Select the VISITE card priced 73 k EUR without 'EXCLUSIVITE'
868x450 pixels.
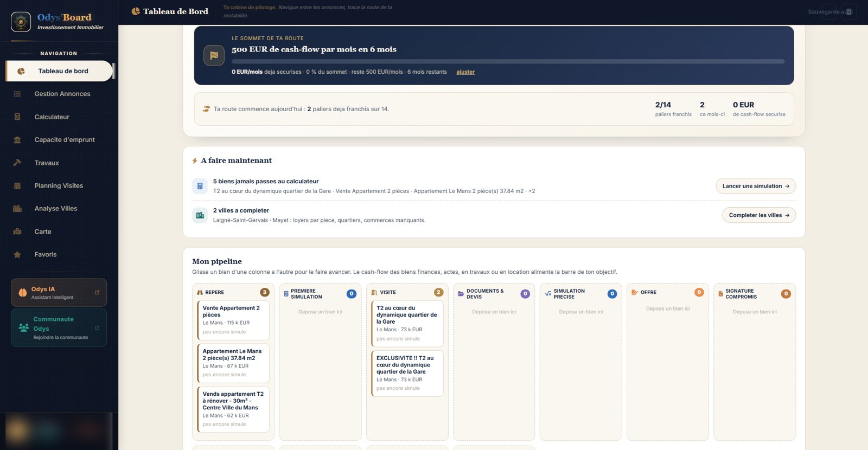click(407, 323)
